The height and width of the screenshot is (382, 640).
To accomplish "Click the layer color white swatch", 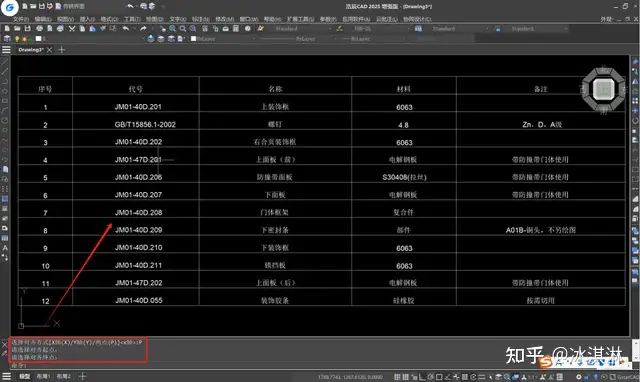I will tap(38, 39).
